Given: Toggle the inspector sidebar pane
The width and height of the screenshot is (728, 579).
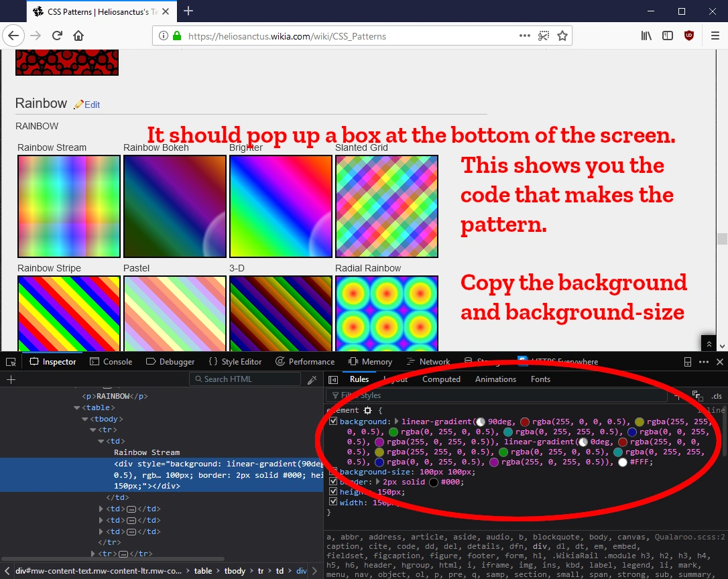Looking at the screenshot, I should pyautogui.click(x=333, y=380).
